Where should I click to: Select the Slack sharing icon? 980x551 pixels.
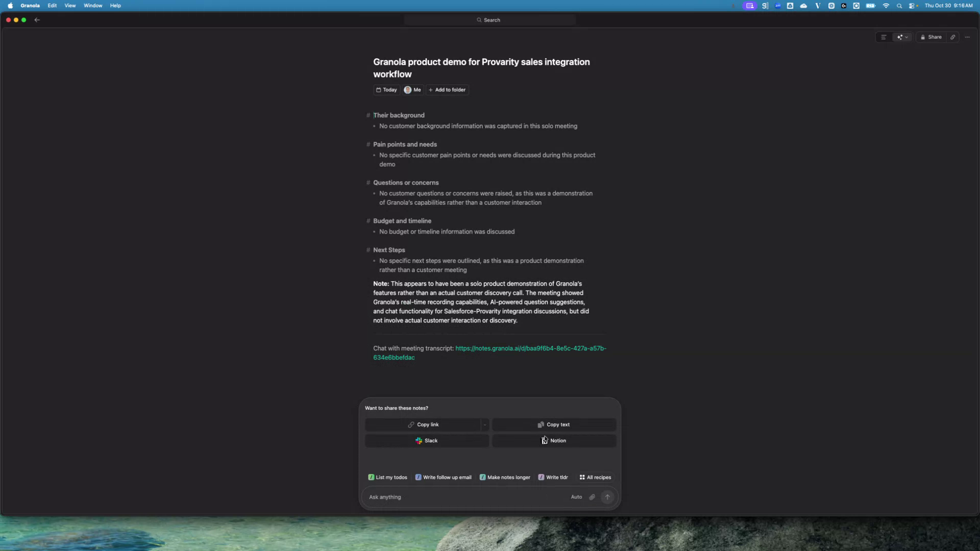coord(420,440)
